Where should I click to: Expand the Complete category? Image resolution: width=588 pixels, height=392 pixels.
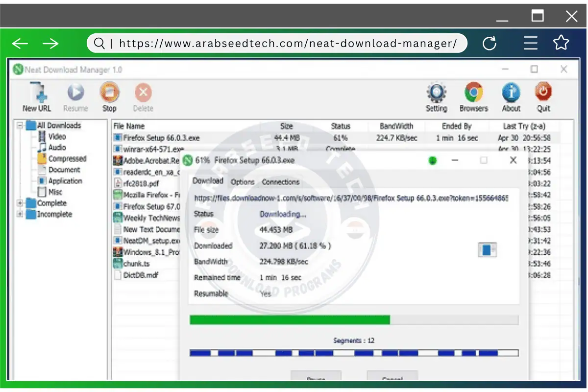pos(19,203)
